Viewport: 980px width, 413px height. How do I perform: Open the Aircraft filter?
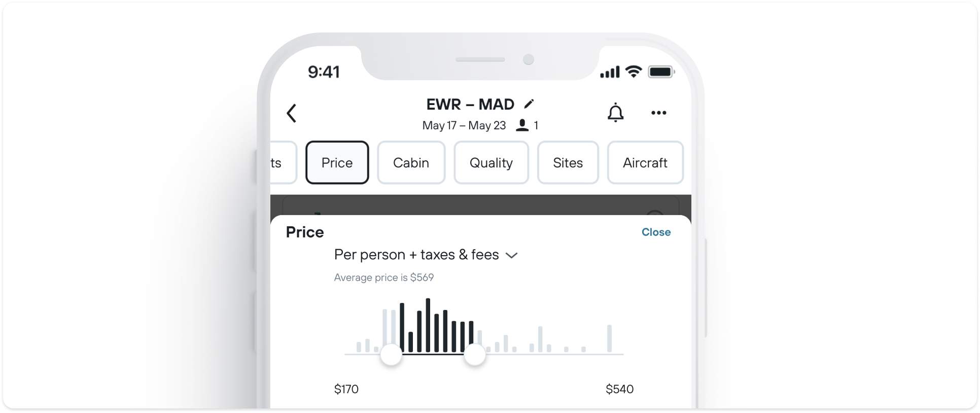pyautogui.click(x=645, y=162)
